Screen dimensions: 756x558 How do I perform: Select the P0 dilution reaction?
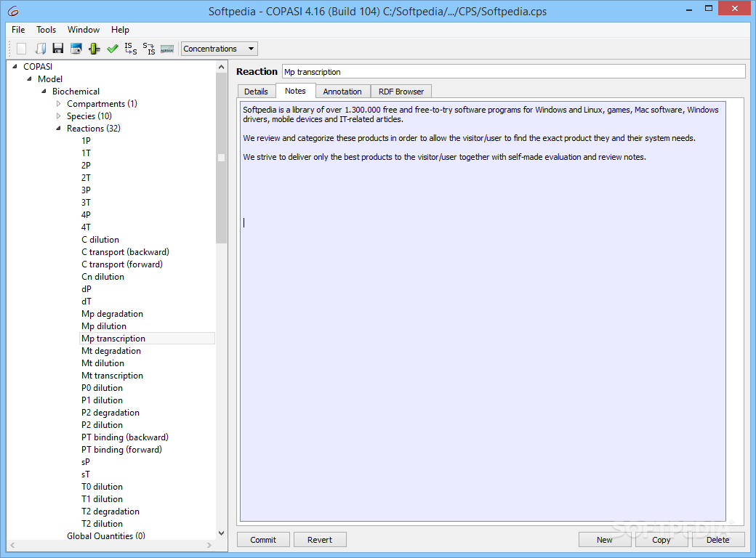[x=102, y=388]
